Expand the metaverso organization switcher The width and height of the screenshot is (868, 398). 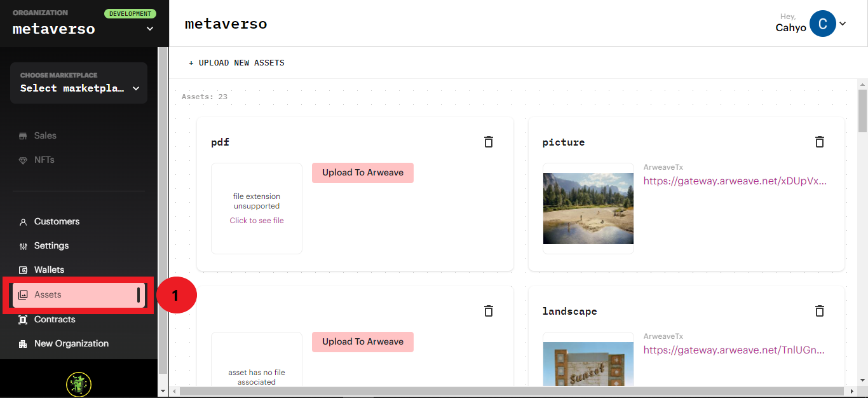tap(150, 29)
